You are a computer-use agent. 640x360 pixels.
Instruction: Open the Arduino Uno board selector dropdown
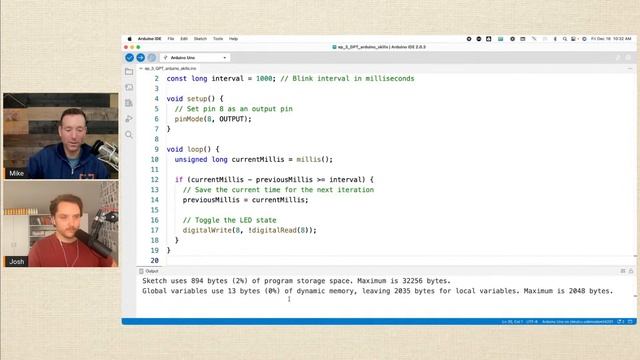(195, 58)
